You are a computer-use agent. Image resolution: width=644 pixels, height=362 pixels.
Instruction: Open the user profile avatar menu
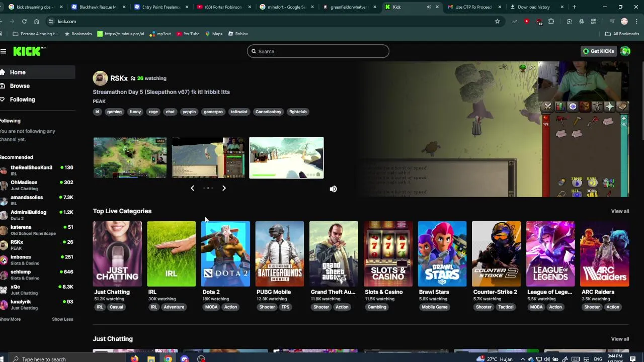[x=625, y=51]
